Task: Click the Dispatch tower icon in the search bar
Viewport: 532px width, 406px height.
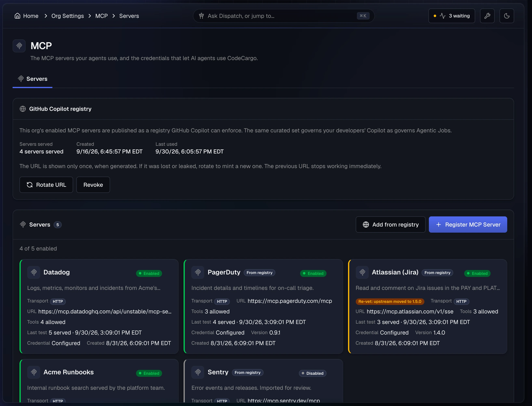Action: 201,16
